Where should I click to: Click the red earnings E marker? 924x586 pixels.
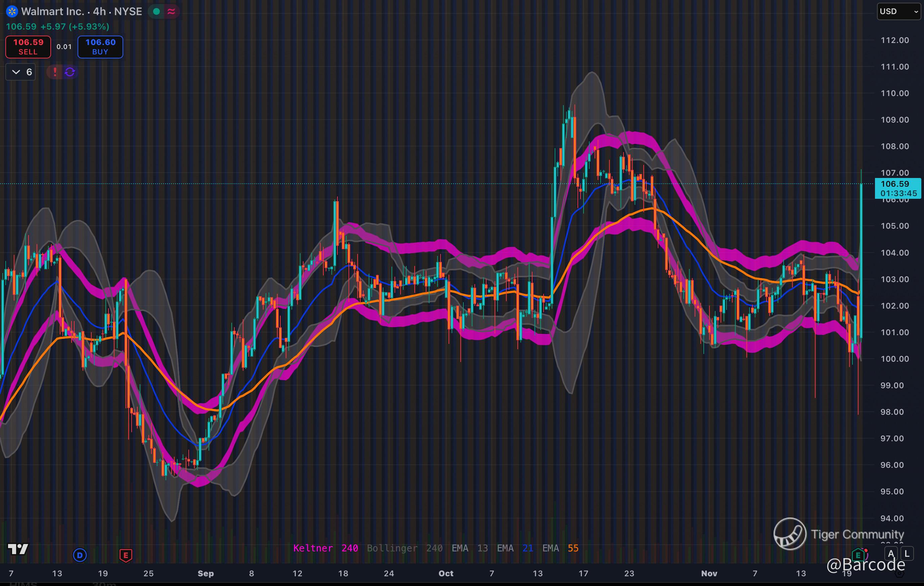tap(126, 555)
